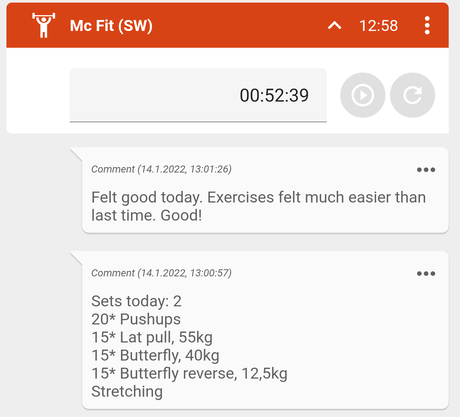
Task: Open options for the 13:00:57 comment
Action: (426, 274)
